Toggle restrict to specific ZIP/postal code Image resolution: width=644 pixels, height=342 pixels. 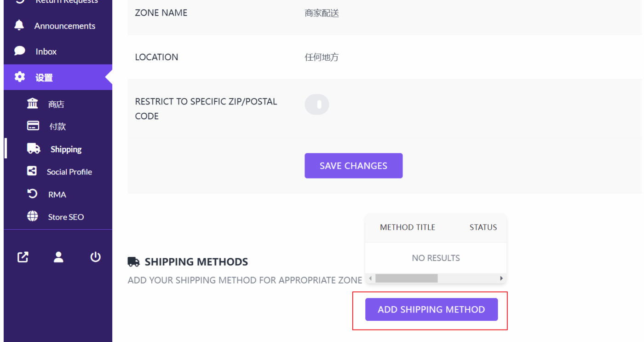[x=317, y=105]
